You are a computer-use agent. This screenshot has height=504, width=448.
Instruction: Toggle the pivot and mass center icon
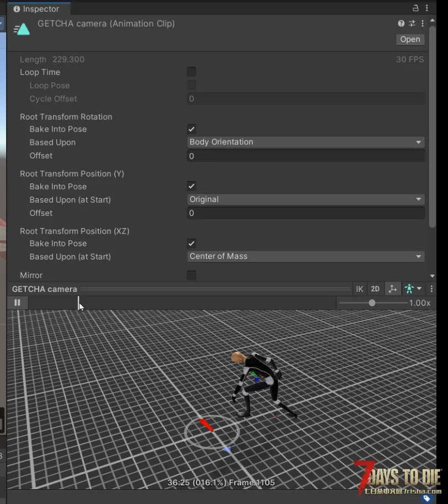(392, 289)
